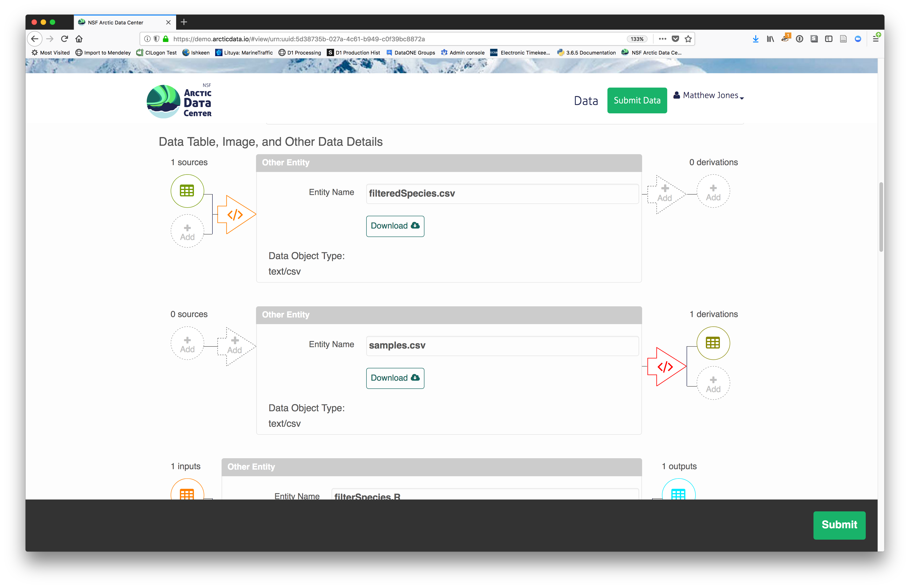Click red code program arrow icon
The image size is (910, 588).
pyautogui.click(x=665, y=367)
